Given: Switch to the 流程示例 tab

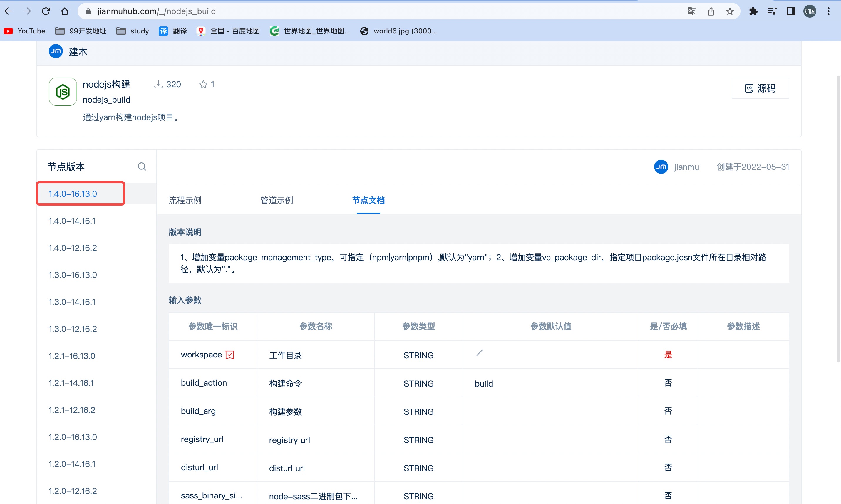Looking at the screenshot, I should [x=185, y=200].
